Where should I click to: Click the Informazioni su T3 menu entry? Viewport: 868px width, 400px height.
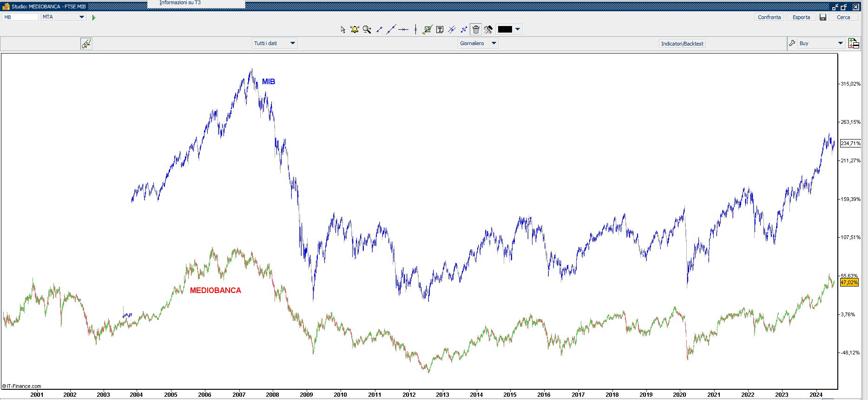coord(180,3)
